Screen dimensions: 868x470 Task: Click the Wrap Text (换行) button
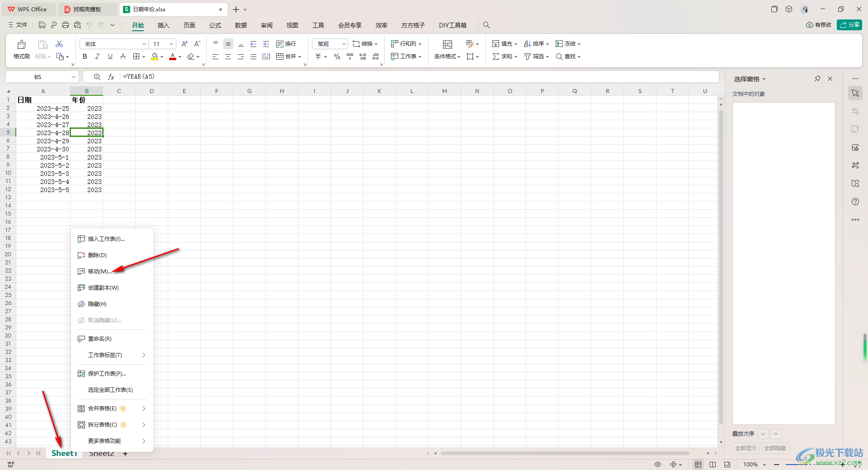(x=286, y=44)
